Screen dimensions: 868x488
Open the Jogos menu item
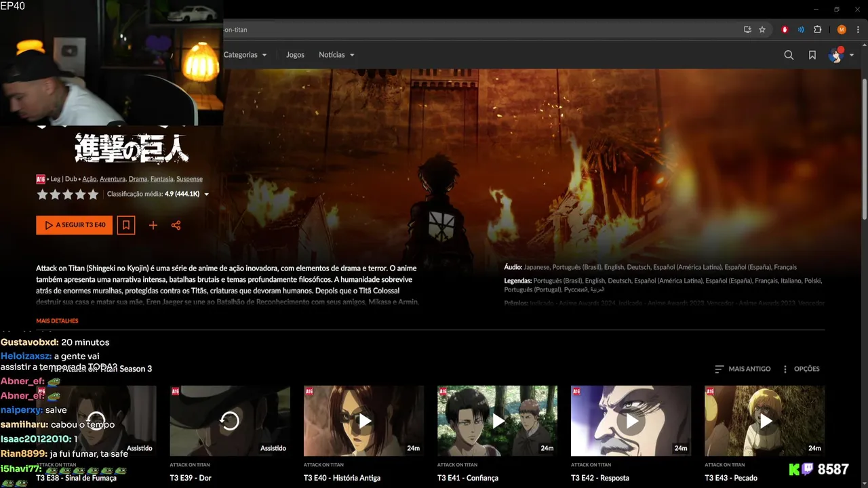pos(295,55)
